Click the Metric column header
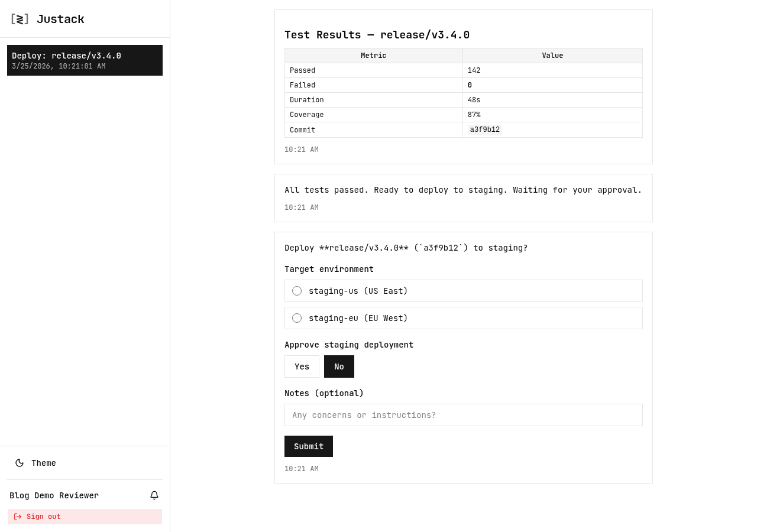The height and width of the screenshot is (532, 757). coord(374,56)
